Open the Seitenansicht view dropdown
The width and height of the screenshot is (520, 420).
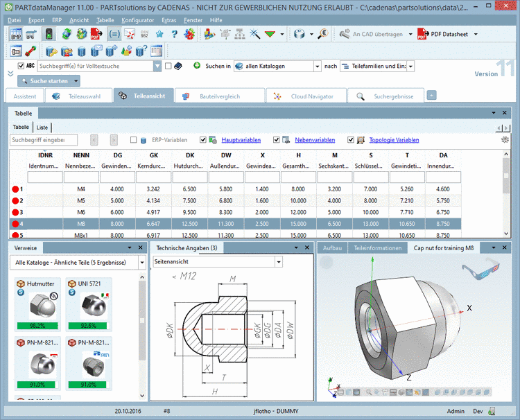coord(279,262)
